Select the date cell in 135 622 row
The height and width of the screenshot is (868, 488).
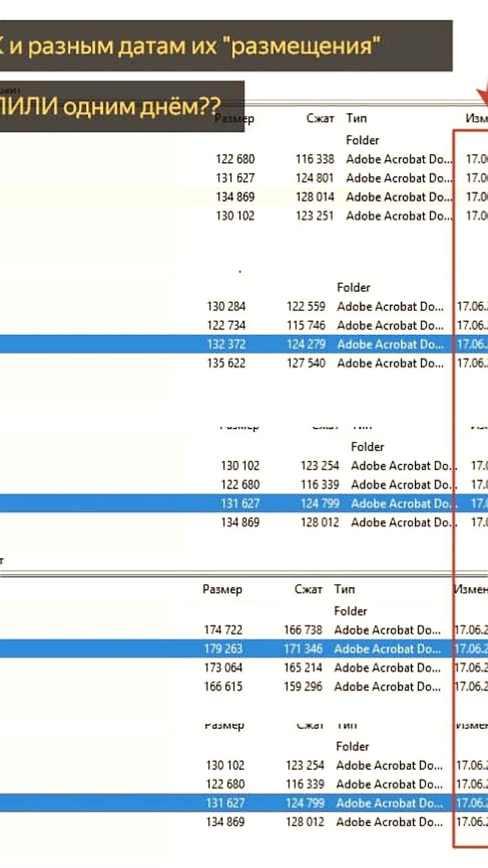(x=472, y=363)
